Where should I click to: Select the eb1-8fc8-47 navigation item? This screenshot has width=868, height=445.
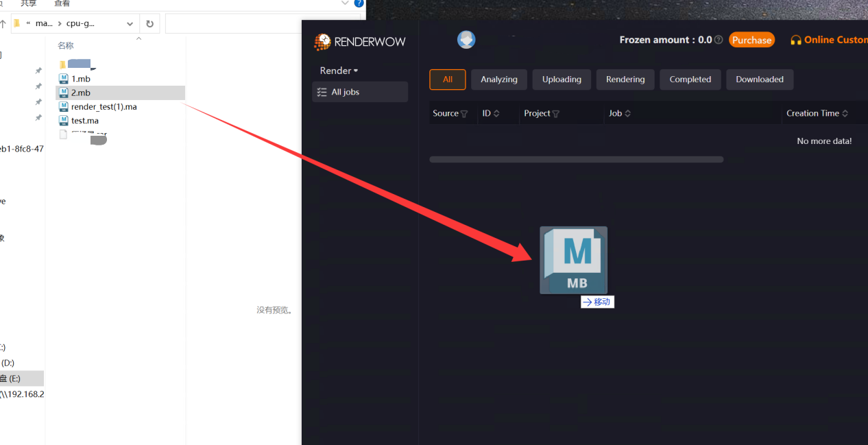[22, 149]
